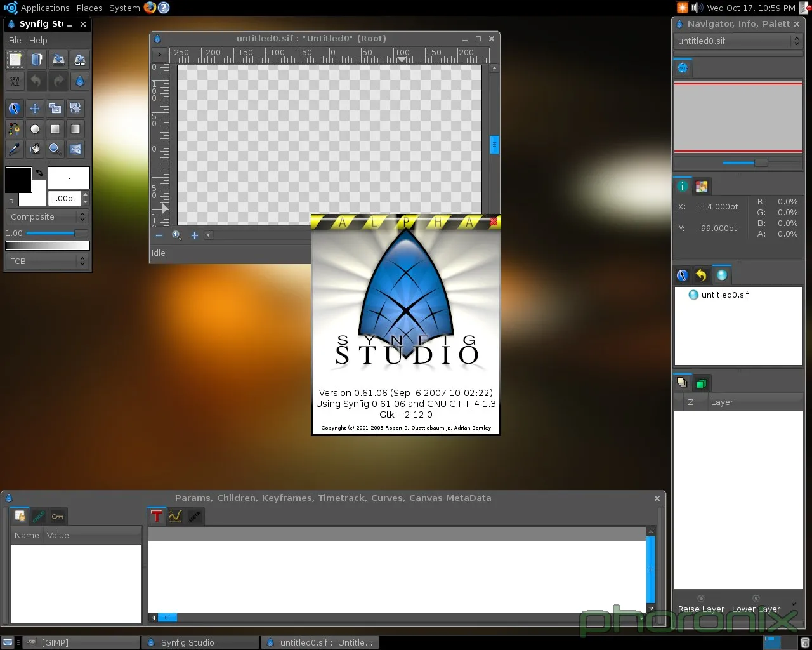
Task: Select the Circle tool
Action: [35, 129]
